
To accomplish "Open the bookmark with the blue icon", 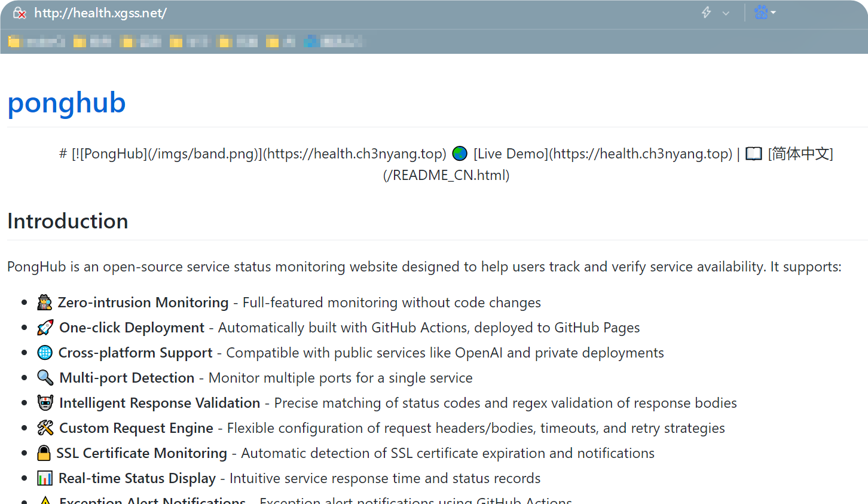I will click(333, 41).
